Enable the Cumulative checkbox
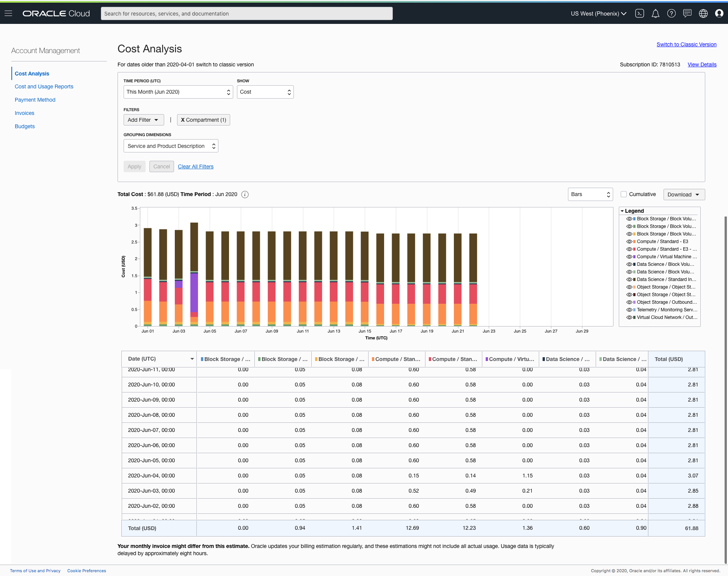Screen dimensions: 728x576 click(624, 194)
